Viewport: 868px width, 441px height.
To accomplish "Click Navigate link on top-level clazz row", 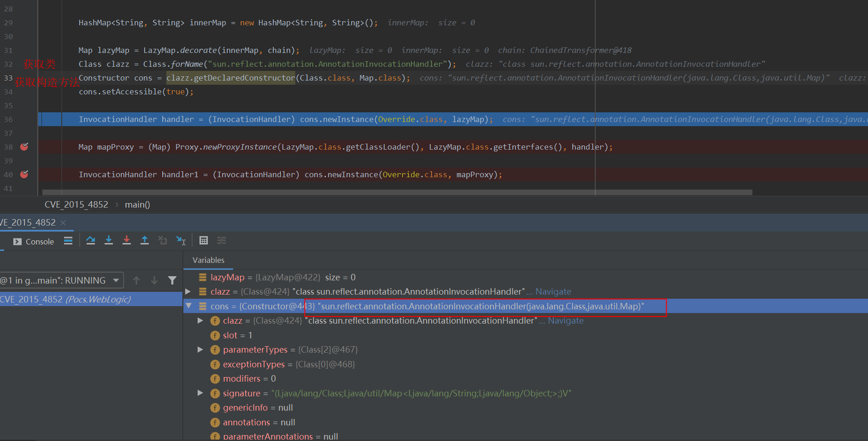I will 553,291.
